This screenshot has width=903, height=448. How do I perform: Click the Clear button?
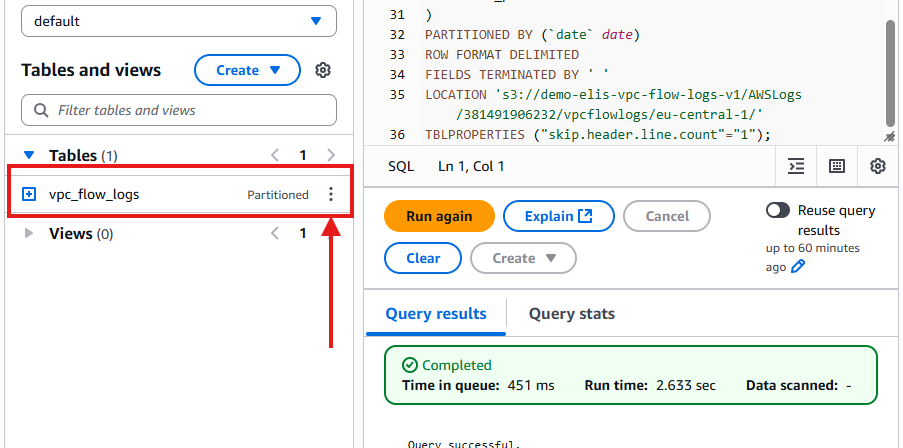coord(423,258)
